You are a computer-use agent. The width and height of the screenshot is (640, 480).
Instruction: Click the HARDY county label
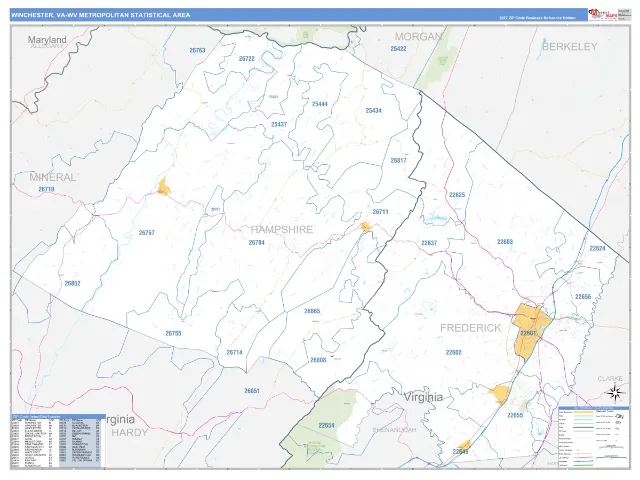pos(130,432)
